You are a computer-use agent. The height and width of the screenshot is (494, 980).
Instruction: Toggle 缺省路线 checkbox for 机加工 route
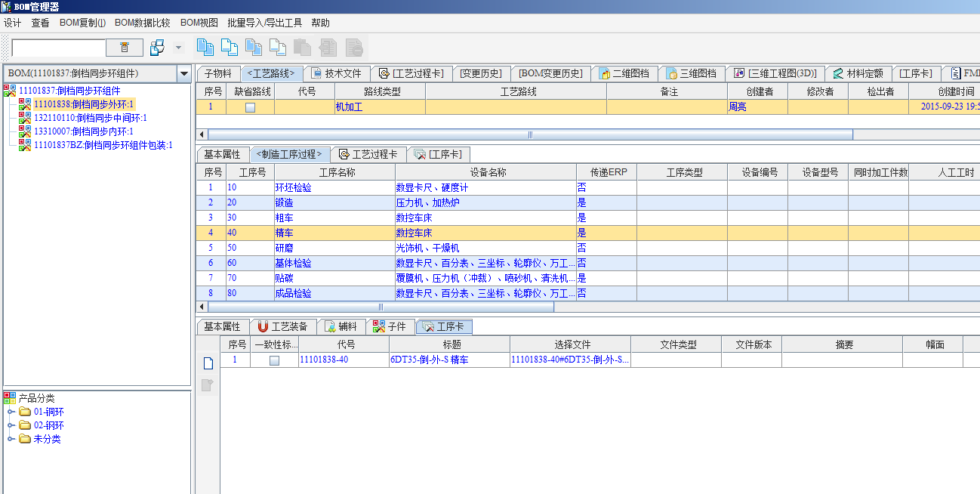(250, 107)
